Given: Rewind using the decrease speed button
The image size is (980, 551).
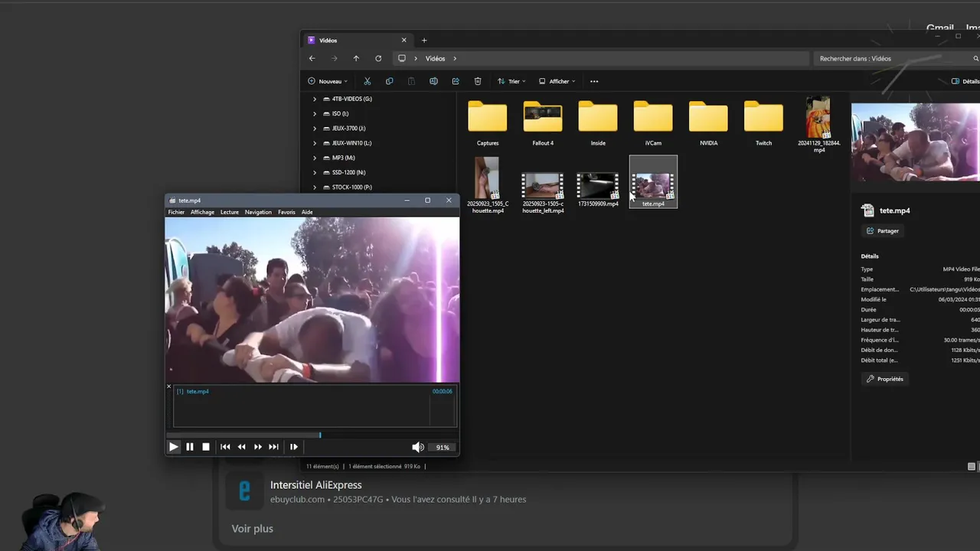Looking at the screenshot, I should coord(242,447).
